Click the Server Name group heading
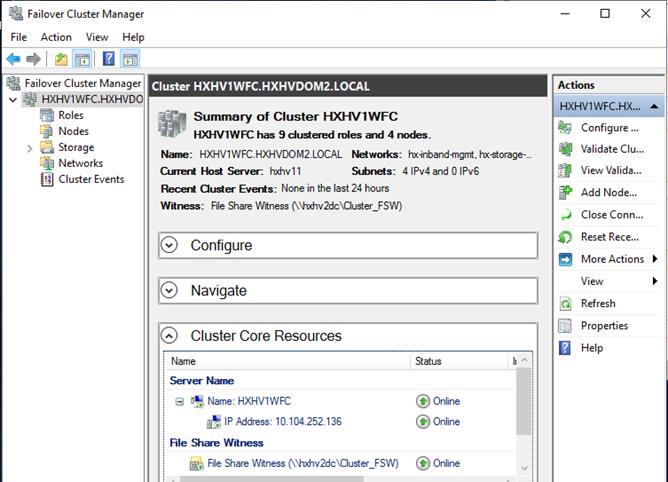The image size is (668, 482). 202,381
